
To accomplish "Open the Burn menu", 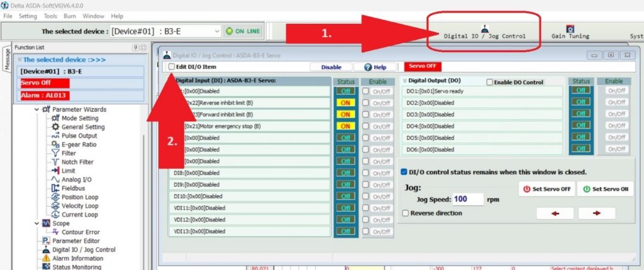I will 70,16.
